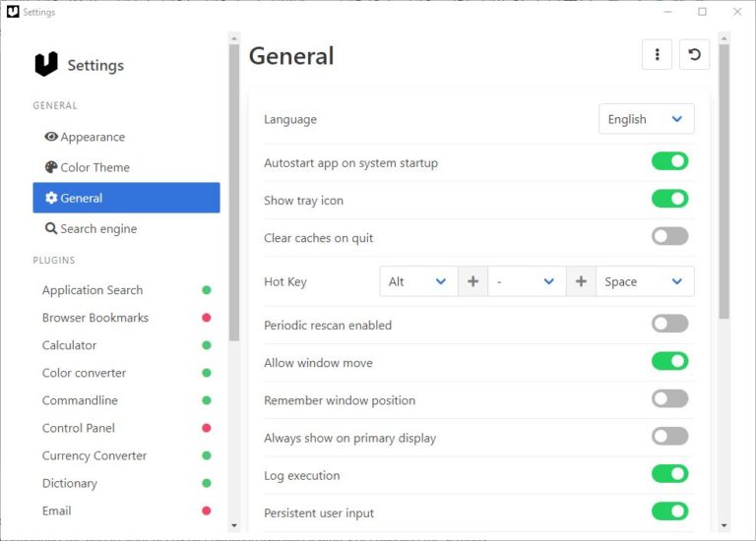Enable Clear caches on quit

[x=669, y=237]
